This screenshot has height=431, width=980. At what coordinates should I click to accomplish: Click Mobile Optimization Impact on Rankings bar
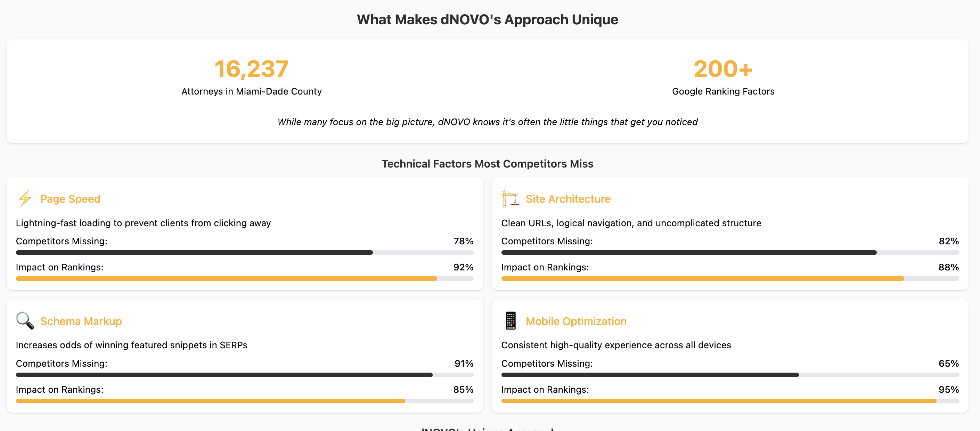730,401
